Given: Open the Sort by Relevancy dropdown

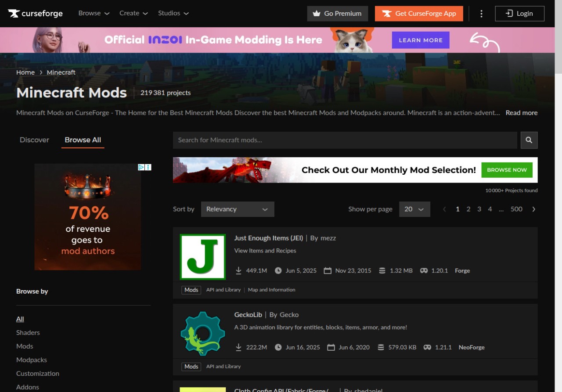Looking at the screenshot, I should tap(238, 209).
